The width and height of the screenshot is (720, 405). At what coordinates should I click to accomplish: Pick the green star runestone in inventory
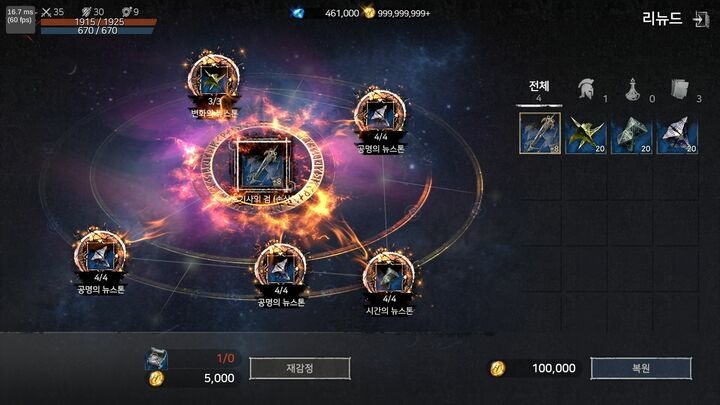(x=585, y=134)
